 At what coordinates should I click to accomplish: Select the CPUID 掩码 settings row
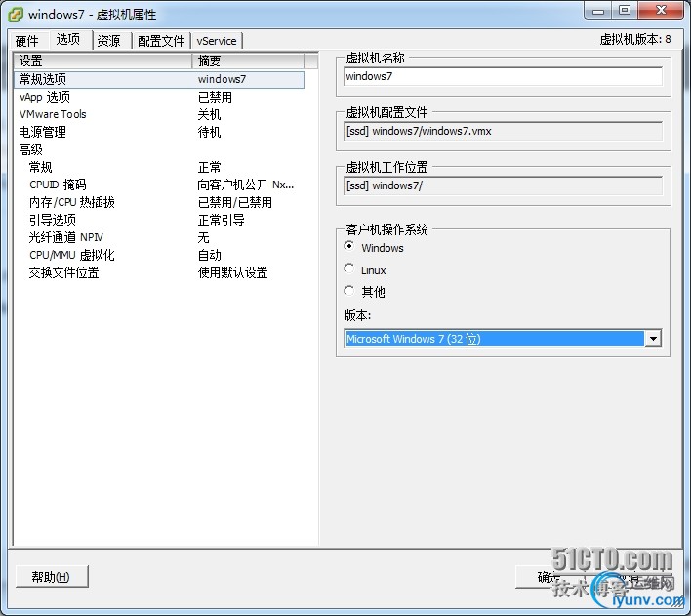coord(159,185)
